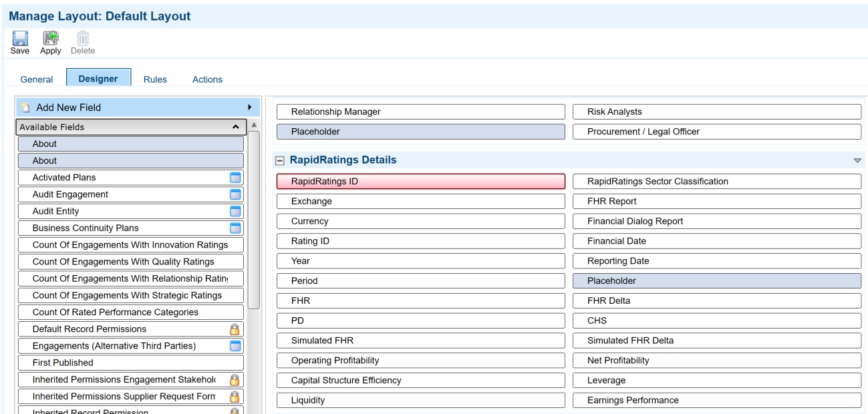This screenshot has height=414, width=868.
Task: Select the First Published field
Action: coord(131,363)
